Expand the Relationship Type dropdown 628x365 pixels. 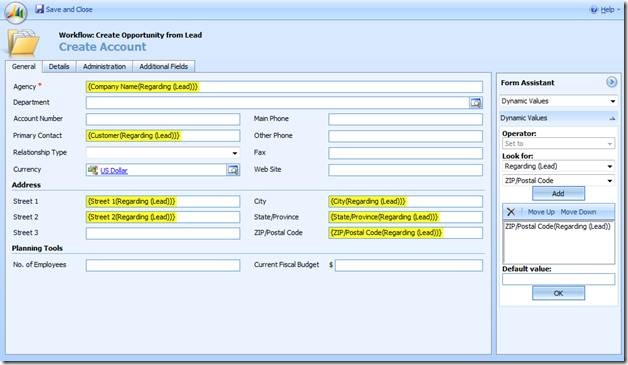point(235,153)
